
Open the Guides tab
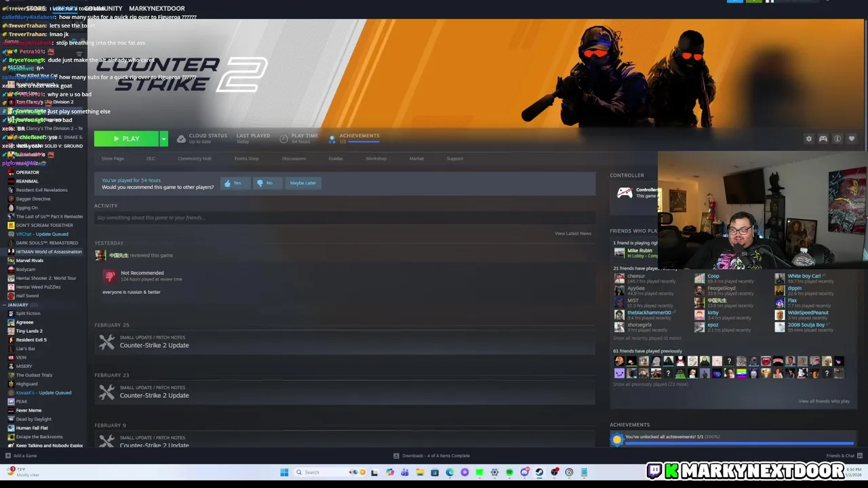tap(336, 159)
